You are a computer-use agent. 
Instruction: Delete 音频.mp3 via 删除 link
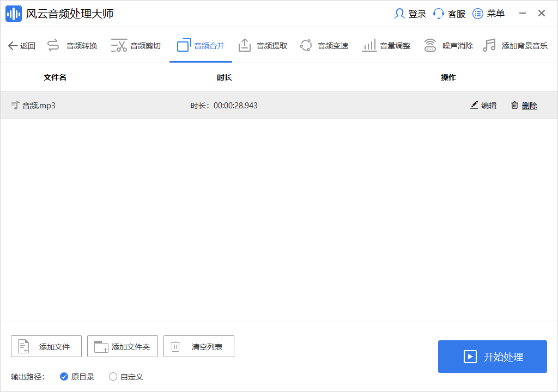coord(530,106)
